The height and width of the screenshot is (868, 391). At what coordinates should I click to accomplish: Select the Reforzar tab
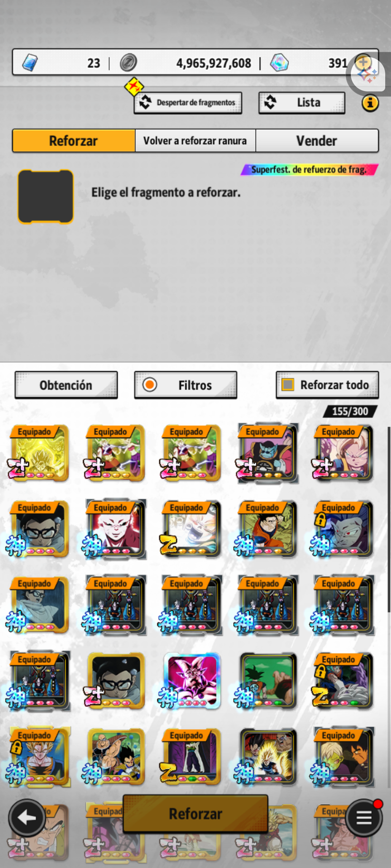(74, 141)
